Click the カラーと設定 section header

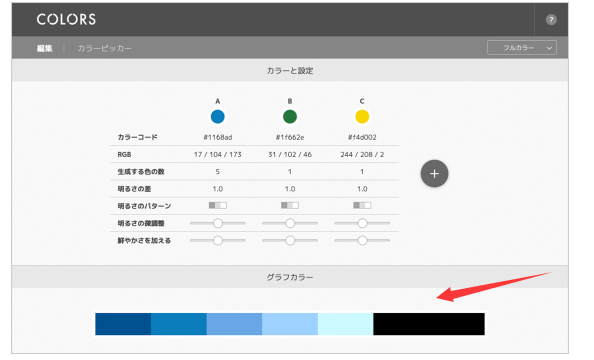[290, 70]
